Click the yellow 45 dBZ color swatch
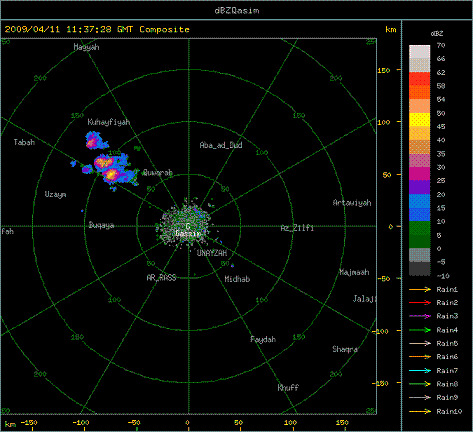This screenshot has height=432, width=473. [420, 120]
